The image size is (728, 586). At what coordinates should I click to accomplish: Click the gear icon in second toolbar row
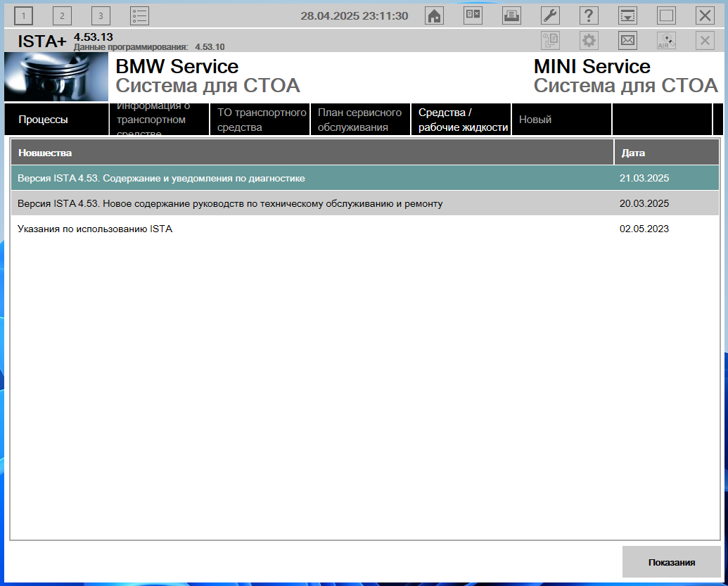coord(589,40)
